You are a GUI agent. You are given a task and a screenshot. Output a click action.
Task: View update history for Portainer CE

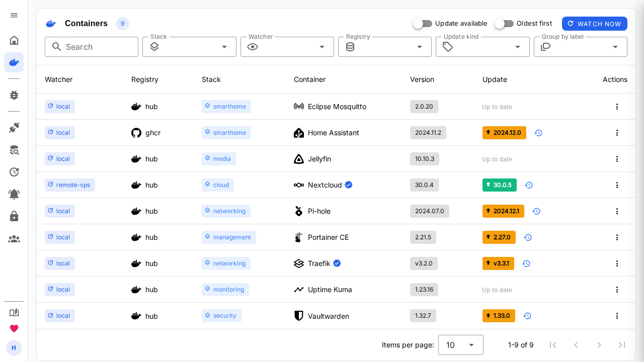(528, 237)
